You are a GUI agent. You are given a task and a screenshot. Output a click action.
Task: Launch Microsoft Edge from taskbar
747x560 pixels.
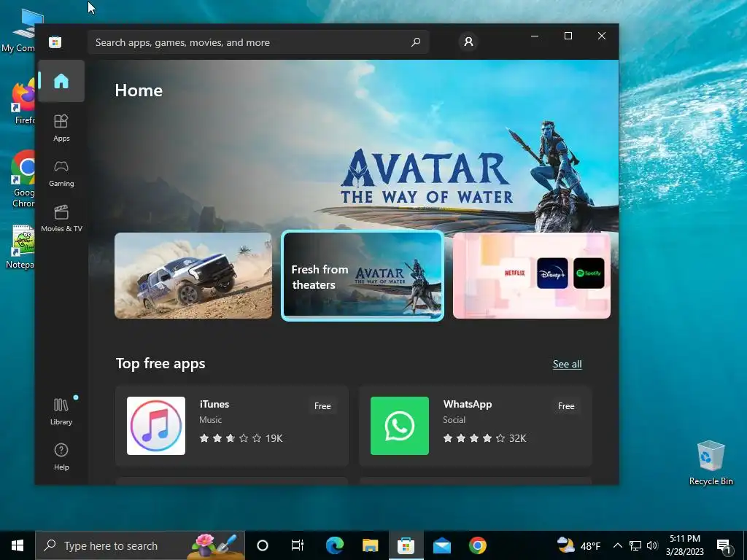334,545
